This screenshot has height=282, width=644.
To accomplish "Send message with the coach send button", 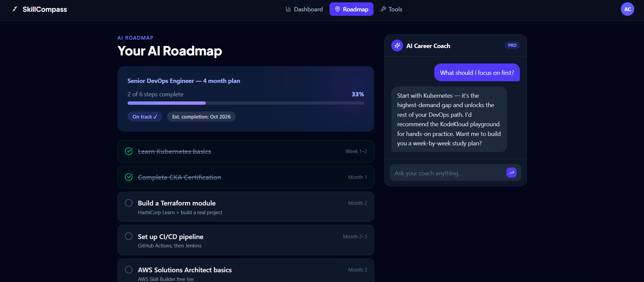I will tap(511, 173).
